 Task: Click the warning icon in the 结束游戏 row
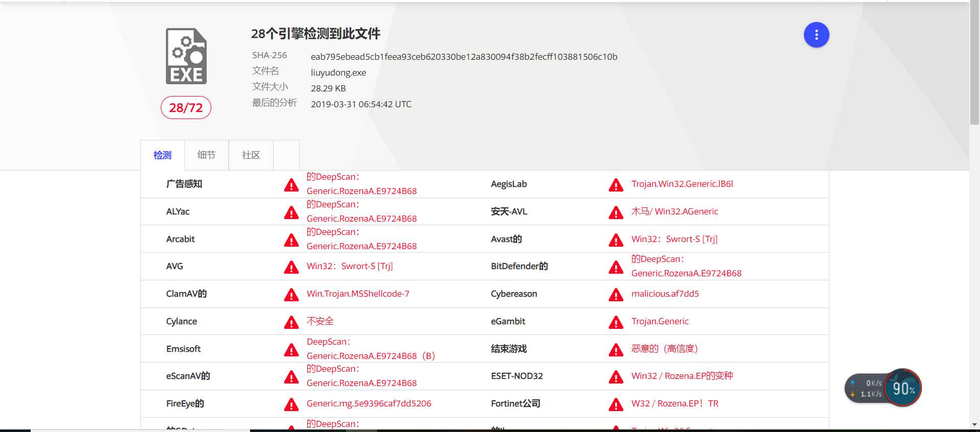(616, 350)
